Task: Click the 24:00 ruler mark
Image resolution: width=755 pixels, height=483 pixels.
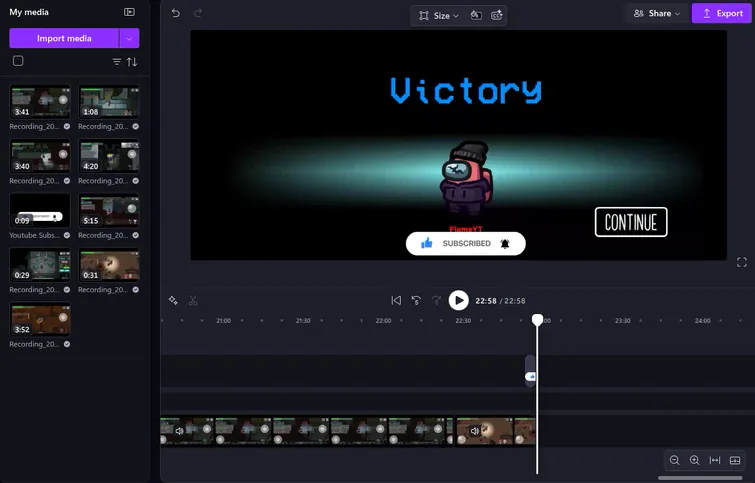Action: click(703, 321)
